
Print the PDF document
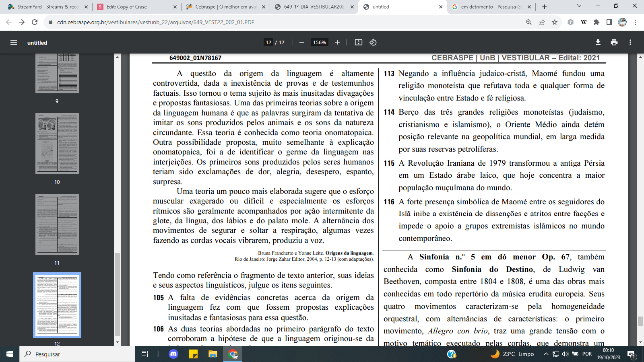click(x=614, y=42)
